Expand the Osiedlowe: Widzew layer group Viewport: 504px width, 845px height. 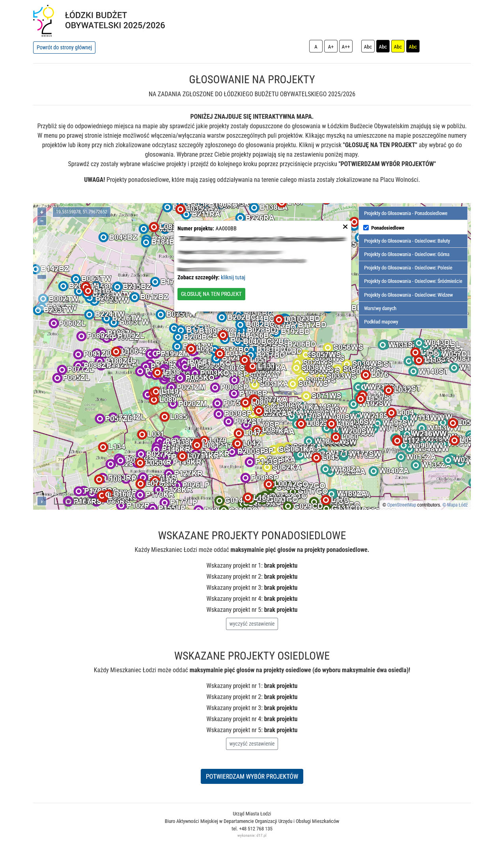413,295
